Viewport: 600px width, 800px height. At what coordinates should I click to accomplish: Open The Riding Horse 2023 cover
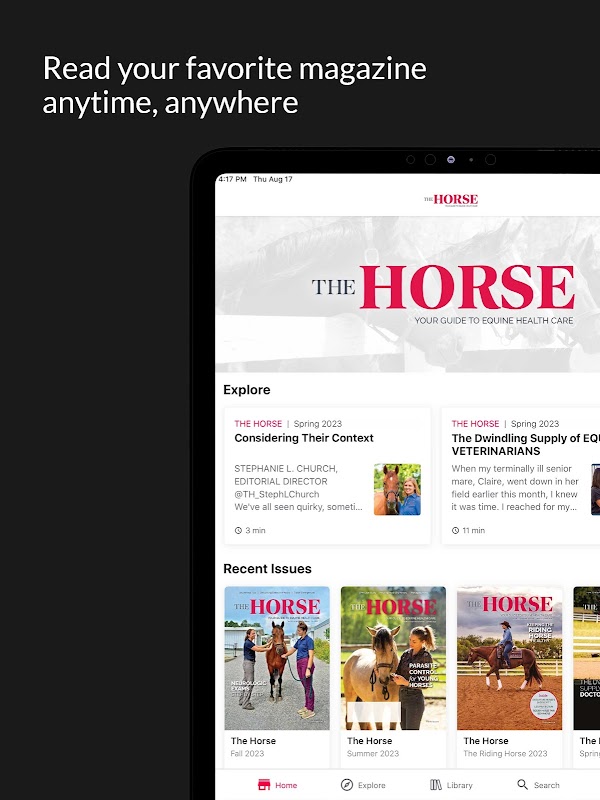[x=510, y=658]
